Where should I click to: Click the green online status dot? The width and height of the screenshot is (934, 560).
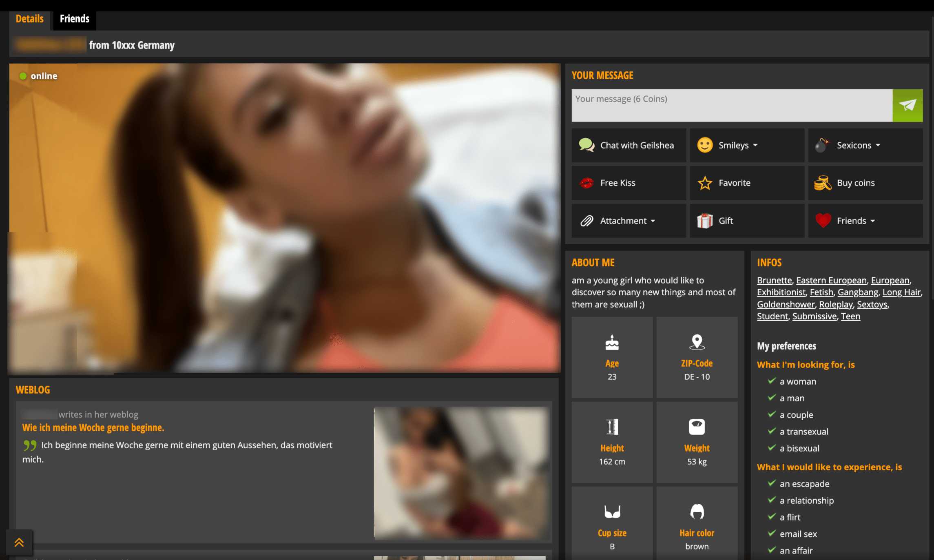tap(23, 76)
